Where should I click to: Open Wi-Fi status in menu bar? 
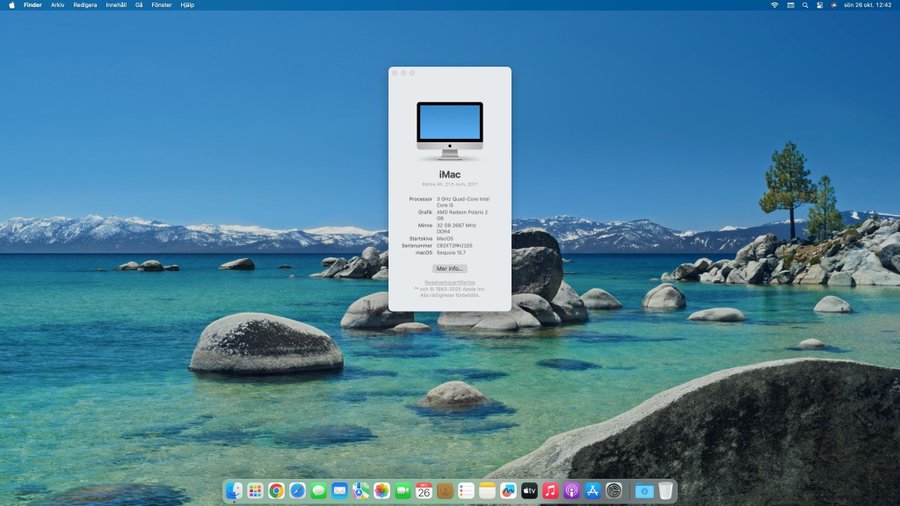774,5
